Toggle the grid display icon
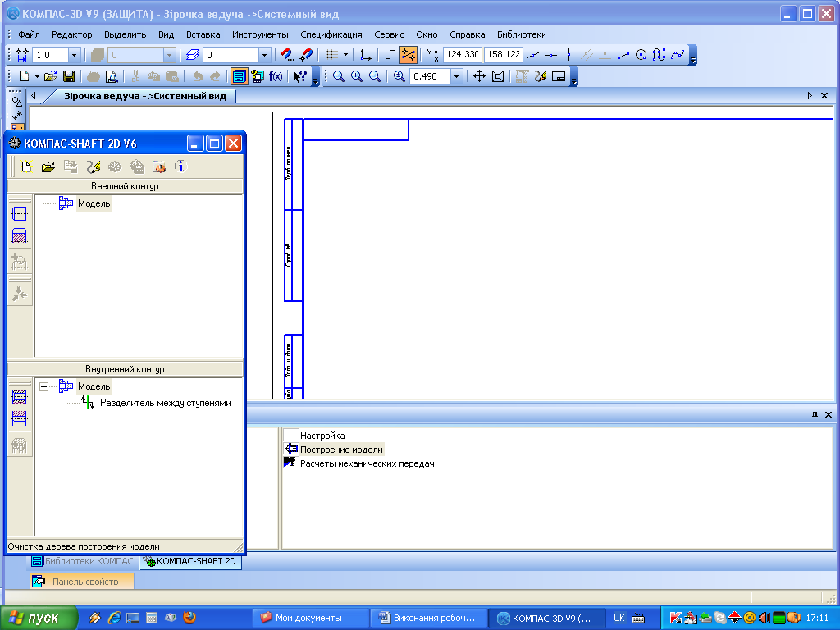This screenshot has width=840, height=630. coord(331,55)
